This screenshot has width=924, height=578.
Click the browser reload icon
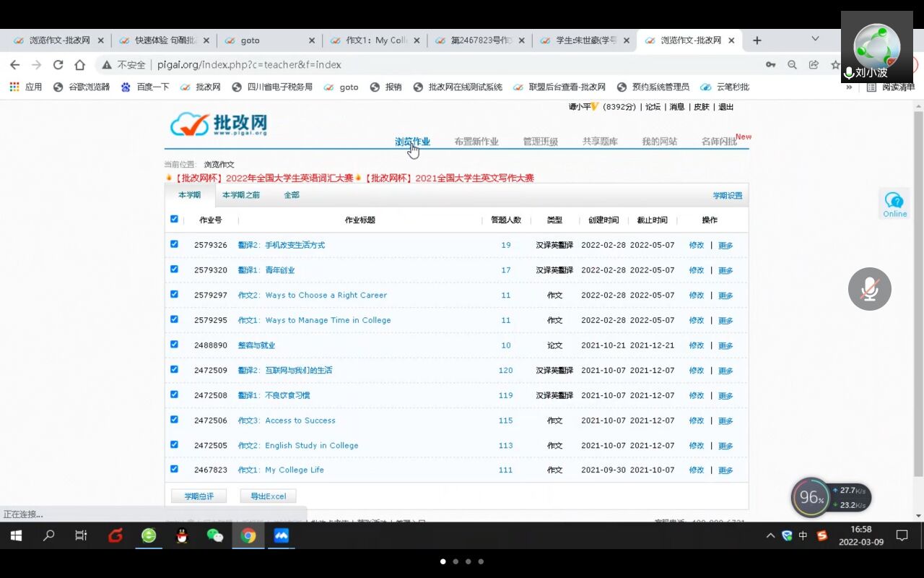click(58, 65)
